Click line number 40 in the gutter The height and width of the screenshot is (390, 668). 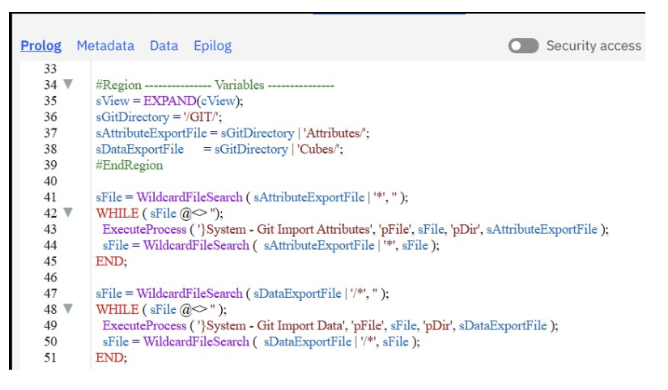click(x=50, y=181)
